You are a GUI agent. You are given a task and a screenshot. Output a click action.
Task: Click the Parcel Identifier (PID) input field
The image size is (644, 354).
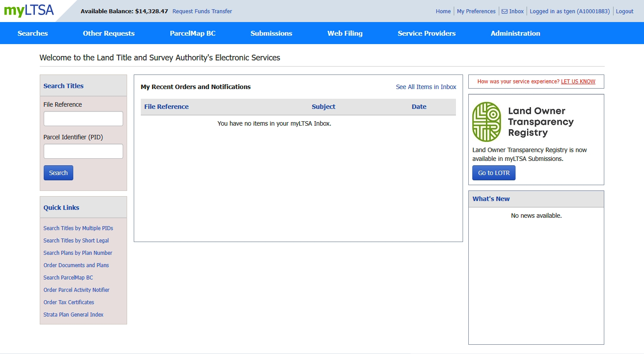[83, 151]
